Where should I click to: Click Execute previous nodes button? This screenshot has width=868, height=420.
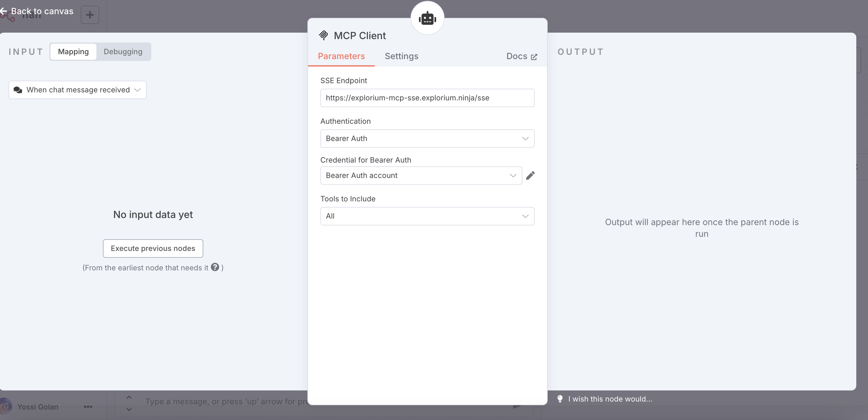coord(153,248)
